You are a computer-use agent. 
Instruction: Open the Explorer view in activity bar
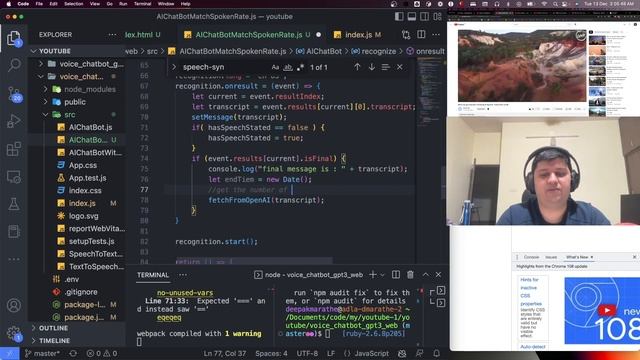(13, 38)
